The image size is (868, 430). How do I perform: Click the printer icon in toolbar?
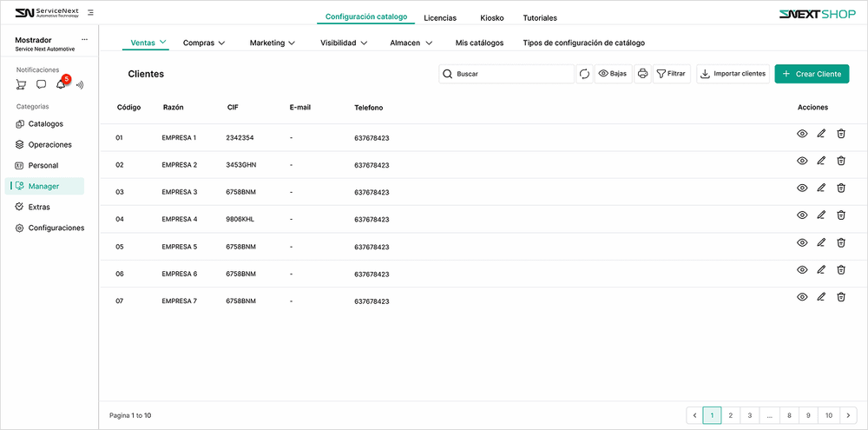point(642,74)
